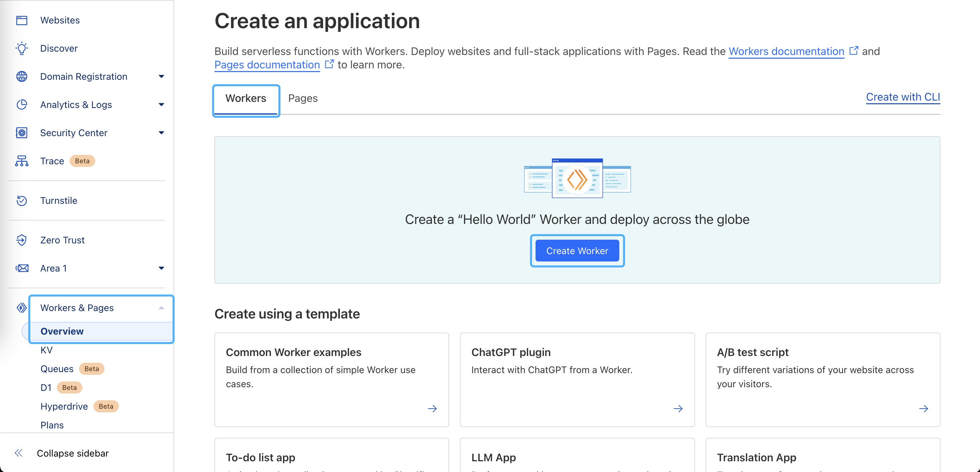Click the Websites browser icon in sidebar
The height and width of the screenshot is (472, 980).
coord(22,20)
